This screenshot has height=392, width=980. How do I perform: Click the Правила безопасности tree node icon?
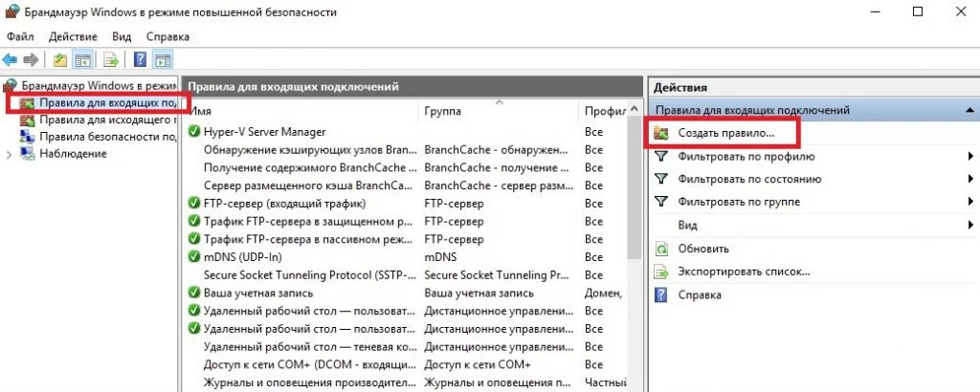[27, 136]
